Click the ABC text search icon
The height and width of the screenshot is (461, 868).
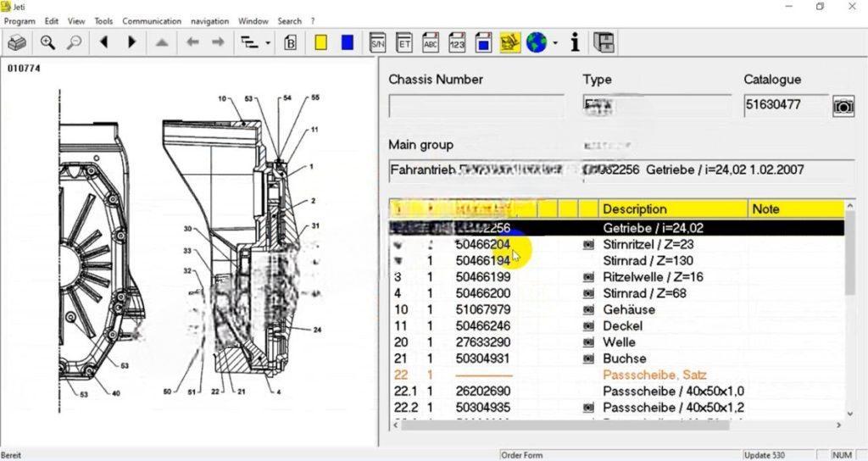431,42
